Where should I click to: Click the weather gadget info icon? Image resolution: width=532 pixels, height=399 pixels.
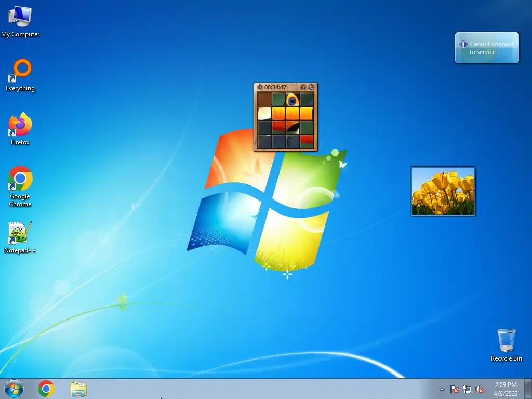(463, 44)
